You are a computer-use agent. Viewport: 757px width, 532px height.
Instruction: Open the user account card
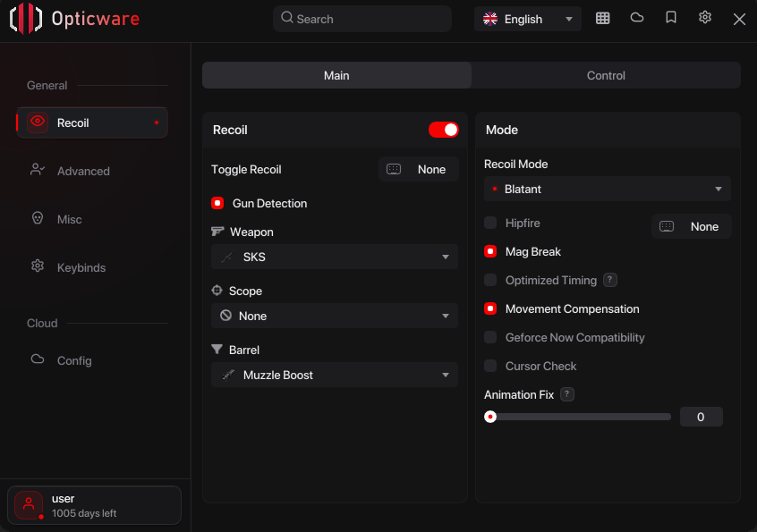click(94, 505)
